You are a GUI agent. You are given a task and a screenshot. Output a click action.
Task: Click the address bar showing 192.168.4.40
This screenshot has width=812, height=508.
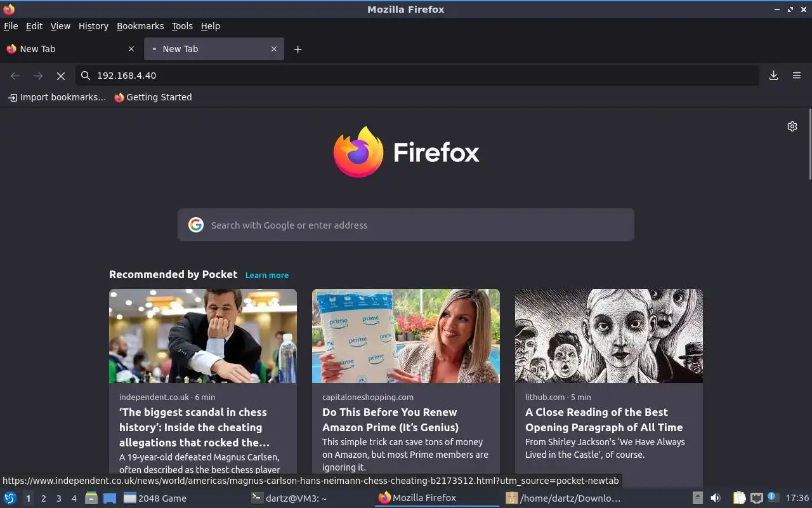tap(417, 76)
